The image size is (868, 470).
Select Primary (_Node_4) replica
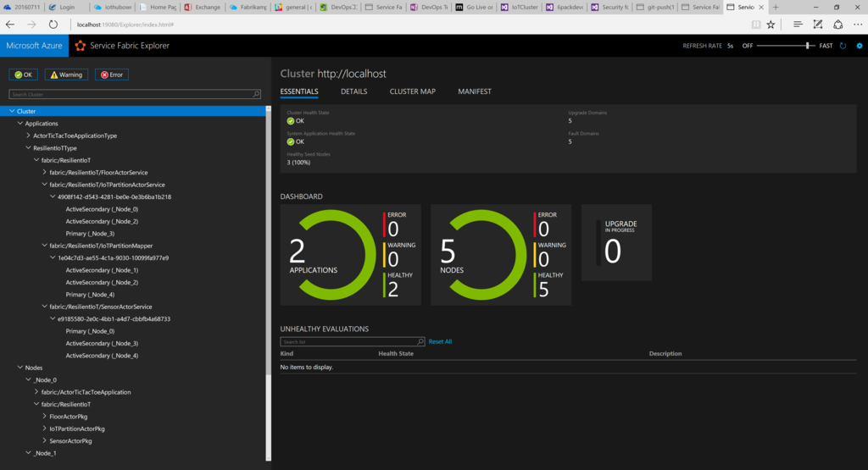90,295
